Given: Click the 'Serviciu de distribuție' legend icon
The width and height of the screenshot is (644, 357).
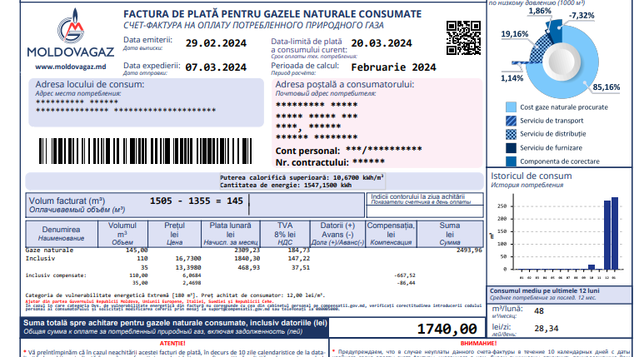Looking at the screenshot, I should pyautogui.click(x=510, y=134).
